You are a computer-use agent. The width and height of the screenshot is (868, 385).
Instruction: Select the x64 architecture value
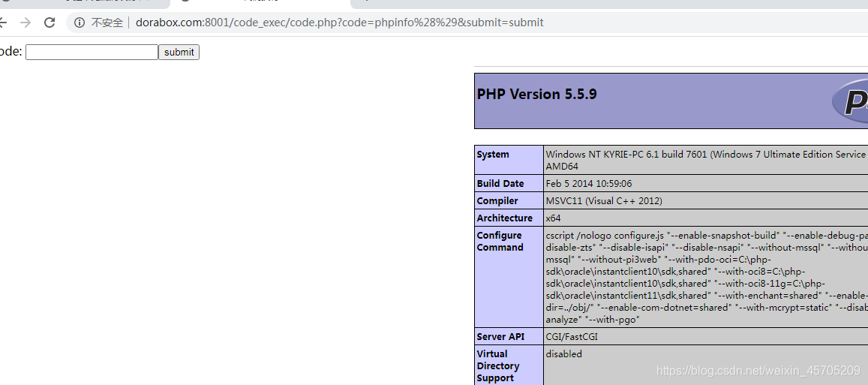(553, 218)
